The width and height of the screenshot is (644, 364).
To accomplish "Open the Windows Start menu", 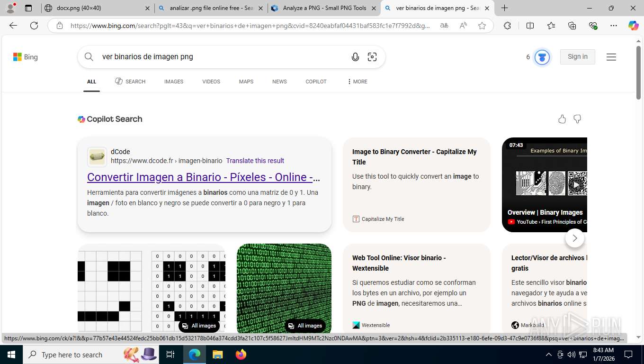I will pos(11,355).
